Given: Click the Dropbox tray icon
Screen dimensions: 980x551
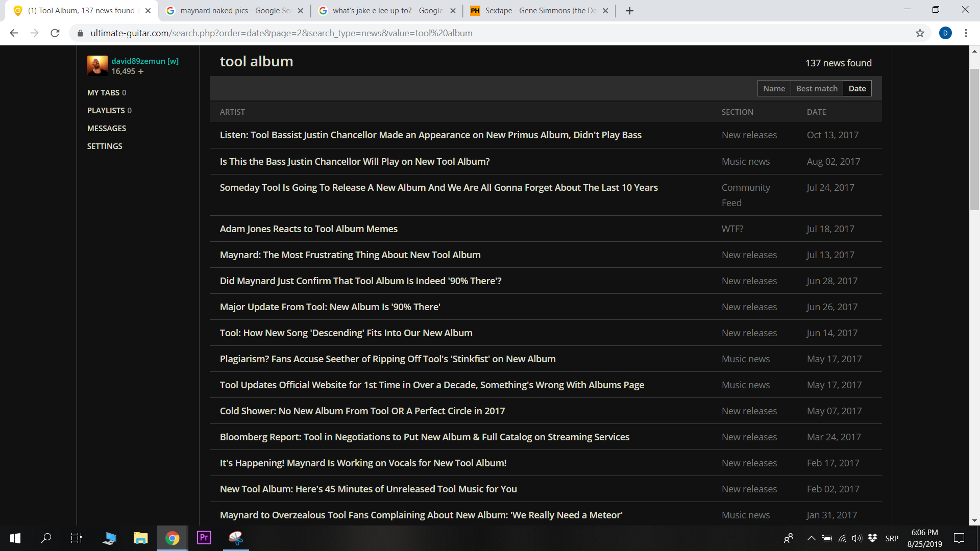Looking at the screenshot, I should [x=872, y=538].
